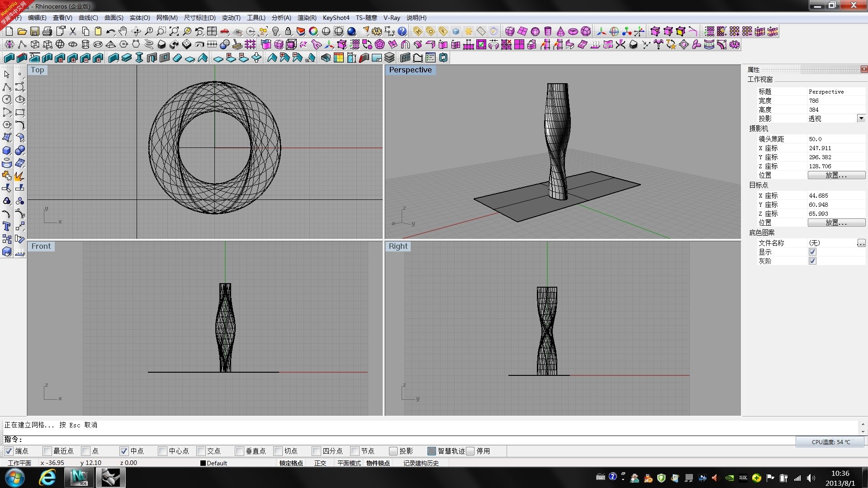Open the KeyShot4 menu

click(336, 18)
